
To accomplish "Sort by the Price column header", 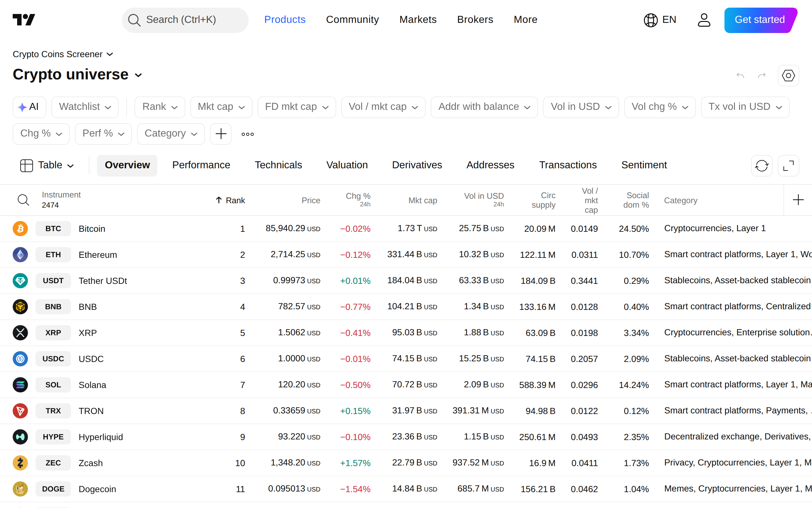I will 311,201.
